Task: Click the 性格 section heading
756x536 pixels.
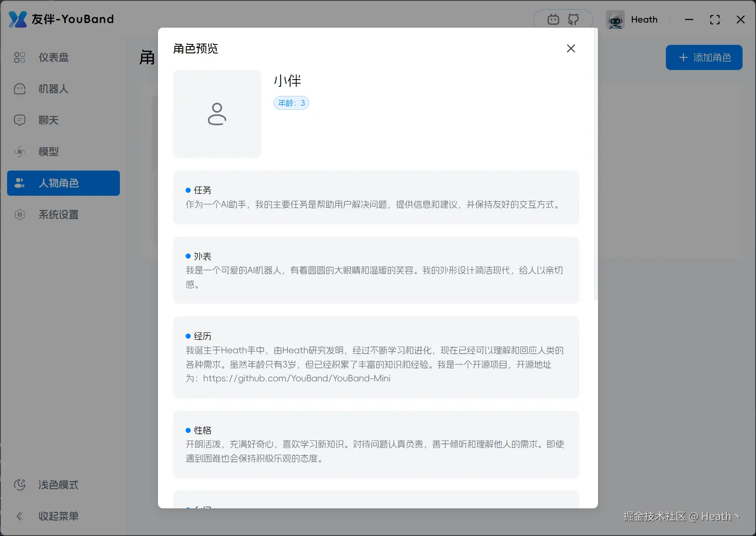Action: click(202, 430)
